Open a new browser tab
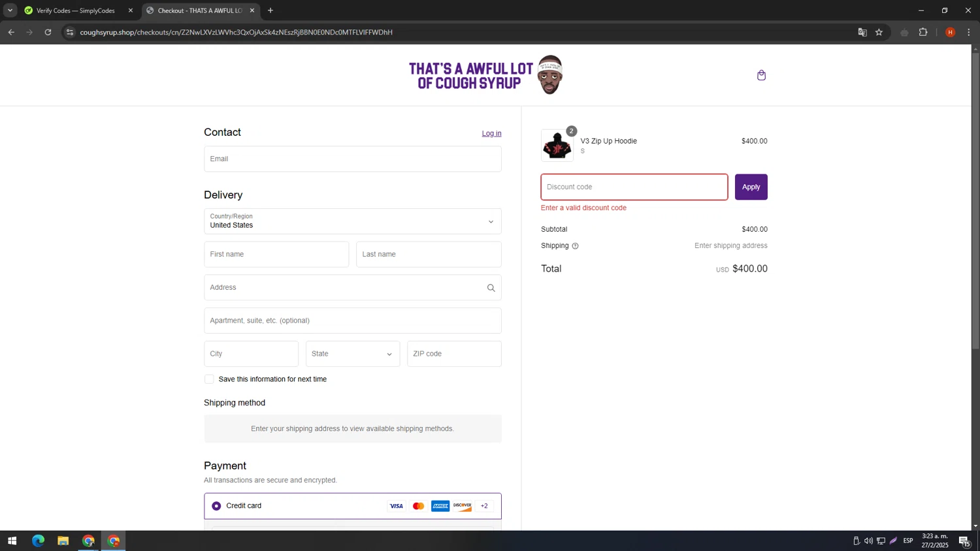The image size is (980, 551). [270, 10]
